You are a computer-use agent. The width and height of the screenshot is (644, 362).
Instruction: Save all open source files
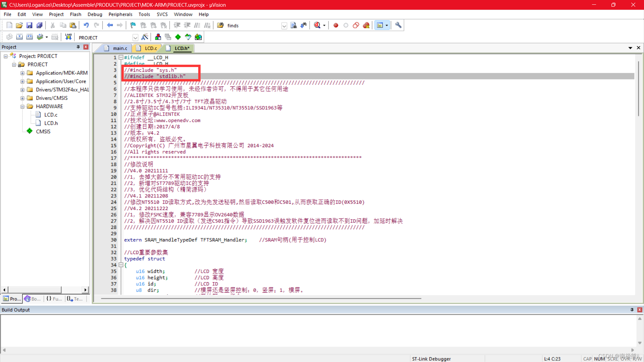(x=39, y=25)
